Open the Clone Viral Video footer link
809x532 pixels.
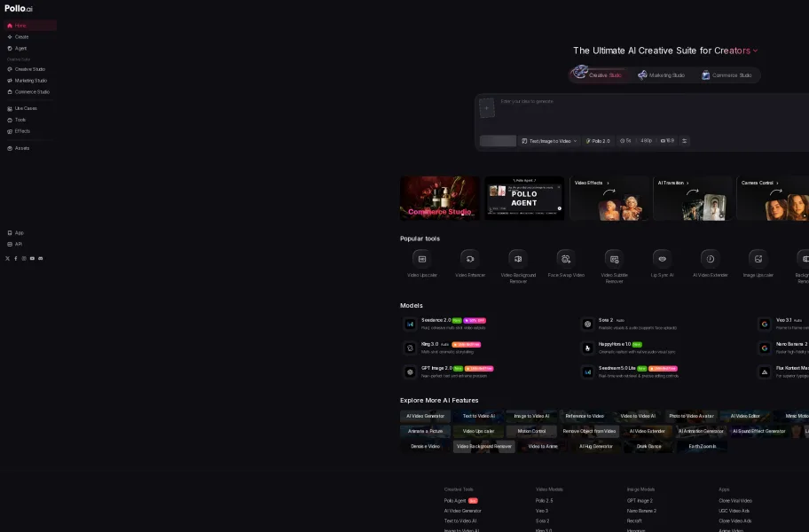[x=735, y=501]
